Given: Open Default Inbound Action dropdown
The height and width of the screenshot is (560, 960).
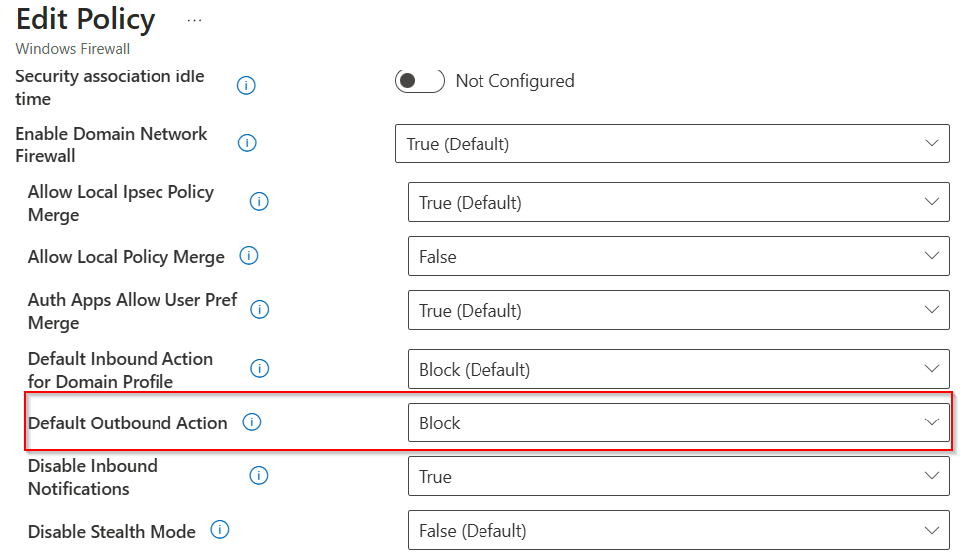Looking at the screenshot, I should [x=678, y=369].
